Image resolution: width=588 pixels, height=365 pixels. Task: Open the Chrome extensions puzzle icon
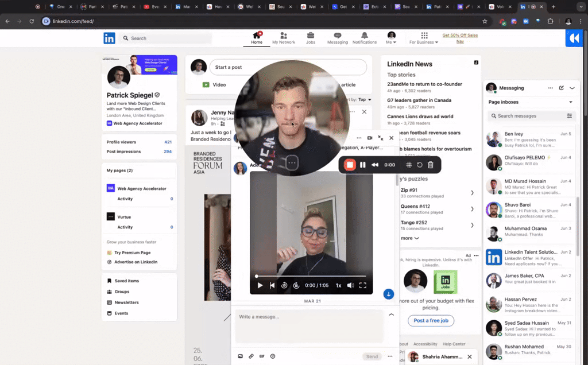(550, 21)
